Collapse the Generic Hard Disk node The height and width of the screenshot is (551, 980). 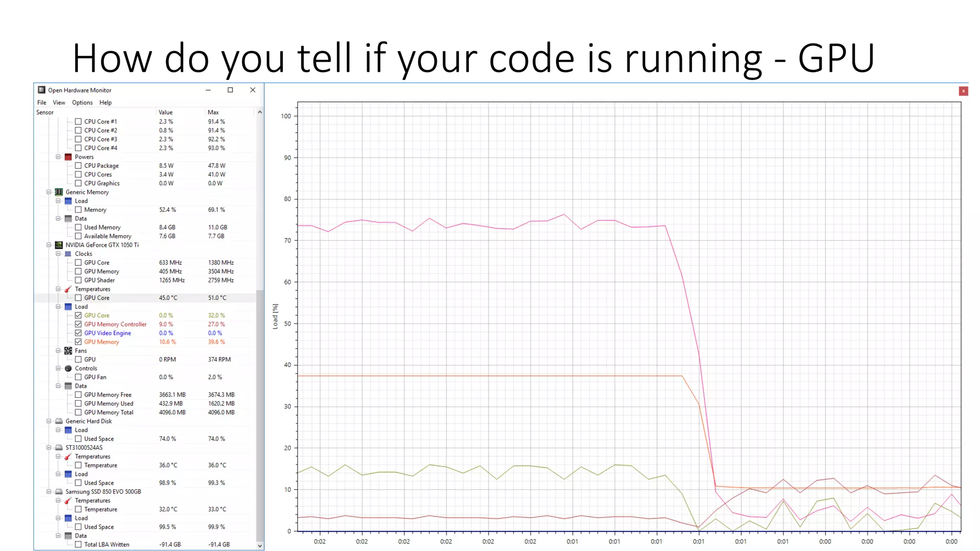49,421
